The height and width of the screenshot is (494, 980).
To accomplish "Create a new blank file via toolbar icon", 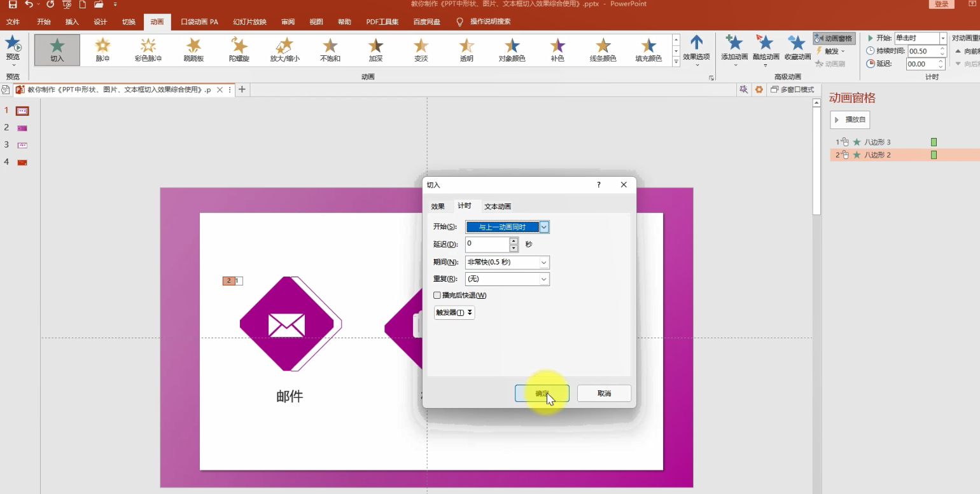I will click(83, 4).
